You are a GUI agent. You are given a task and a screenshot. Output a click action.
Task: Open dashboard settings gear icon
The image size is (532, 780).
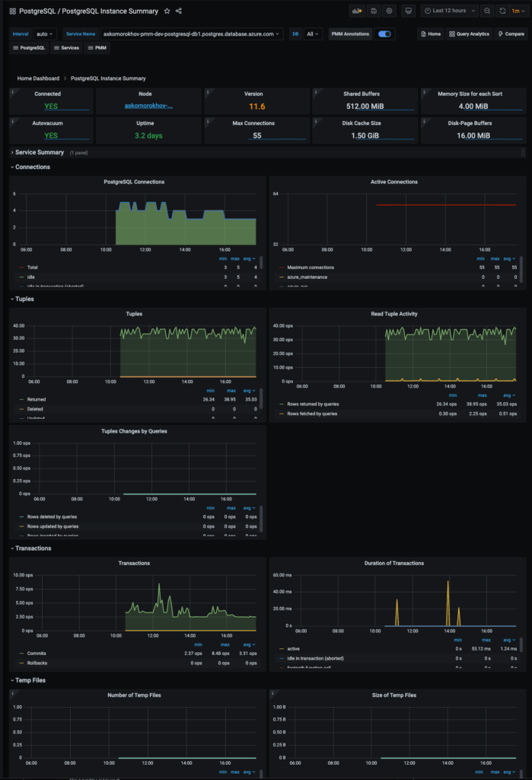point(390,11)
